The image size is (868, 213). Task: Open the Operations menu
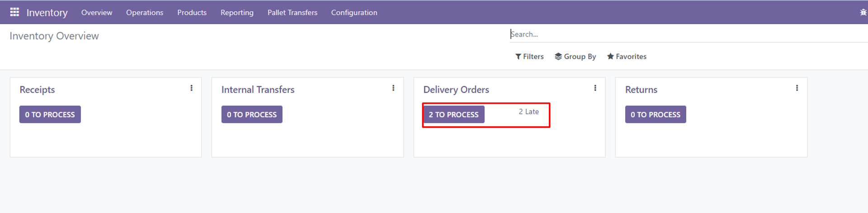coord(145,13)
